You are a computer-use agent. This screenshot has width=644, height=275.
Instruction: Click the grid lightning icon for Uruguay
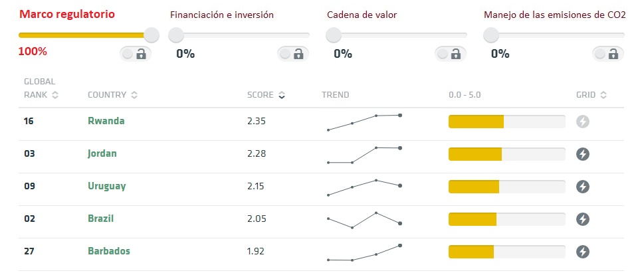pos(583,187)
